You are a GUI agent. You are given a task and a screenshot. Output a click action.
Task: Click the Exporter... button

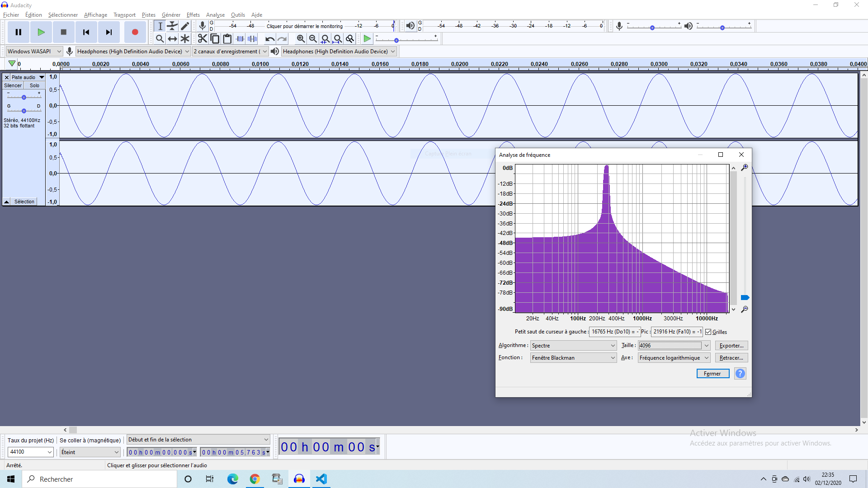[x=731, y=346]
